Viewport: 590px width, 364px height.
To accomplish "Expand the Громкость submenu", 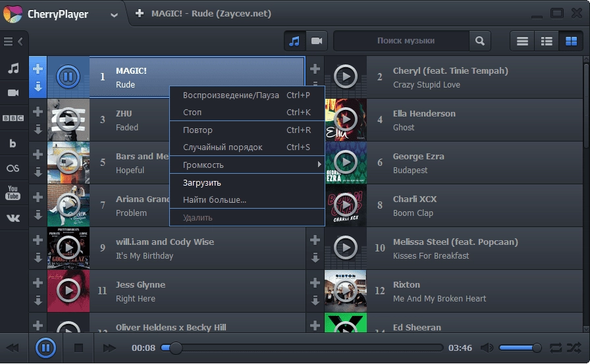I will [x=247, y=165].
